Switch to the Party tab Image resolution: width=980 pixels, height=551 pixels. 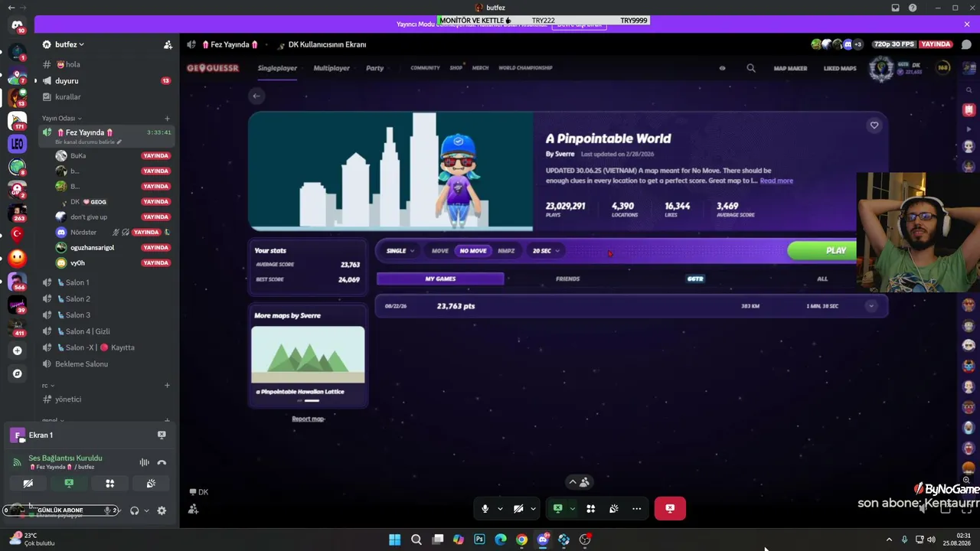[x=374, y=68]
